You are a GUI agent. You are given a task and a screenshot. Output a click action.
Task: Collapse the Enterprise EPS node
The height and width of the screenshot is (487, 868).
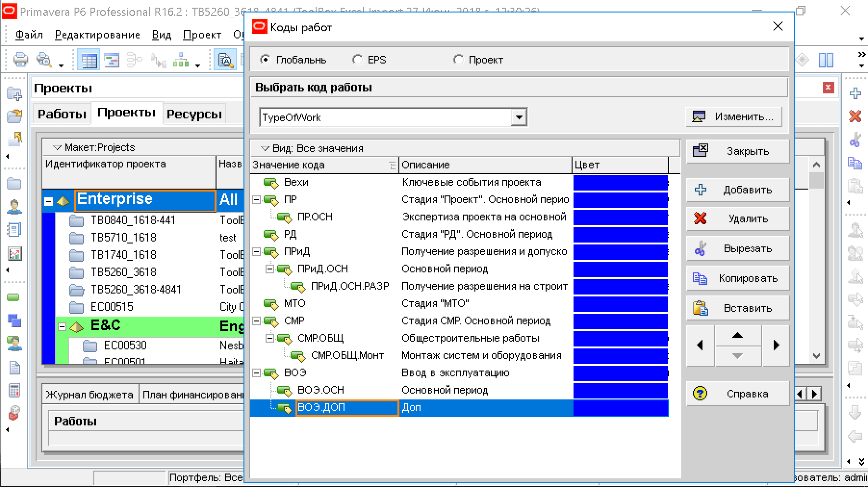pos(49,202)
